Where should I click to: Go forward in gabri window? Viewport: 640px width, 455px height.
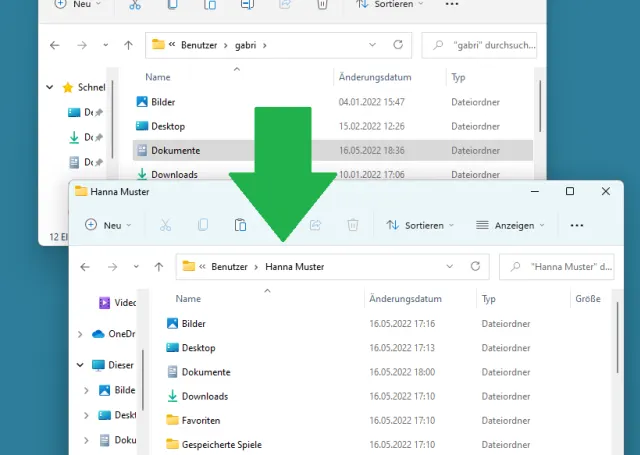(x=82, y=45)
